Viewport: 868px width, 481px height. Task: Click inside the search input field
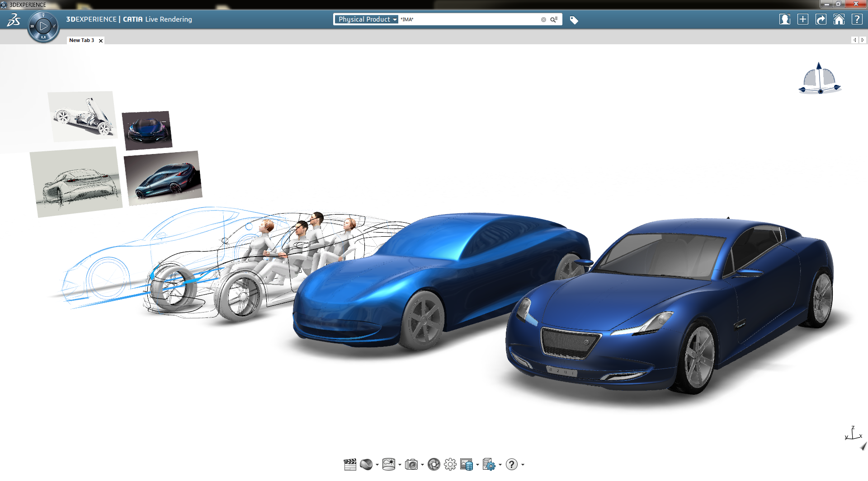(470, 19)
